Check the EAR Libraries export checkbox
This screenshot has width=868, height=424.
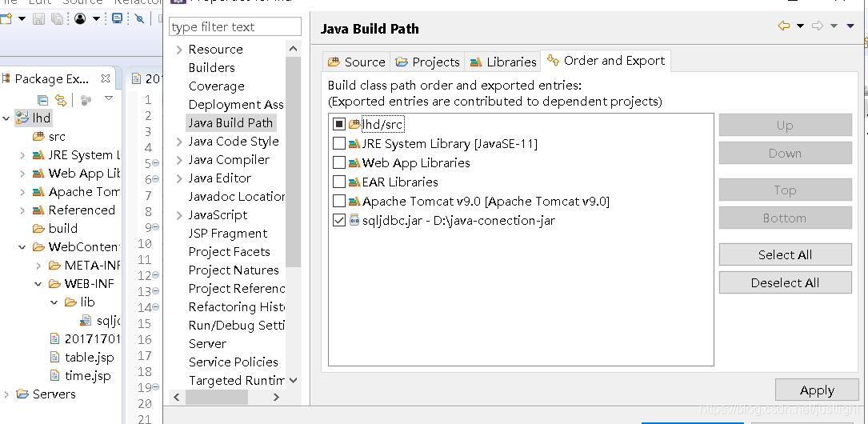338,182
